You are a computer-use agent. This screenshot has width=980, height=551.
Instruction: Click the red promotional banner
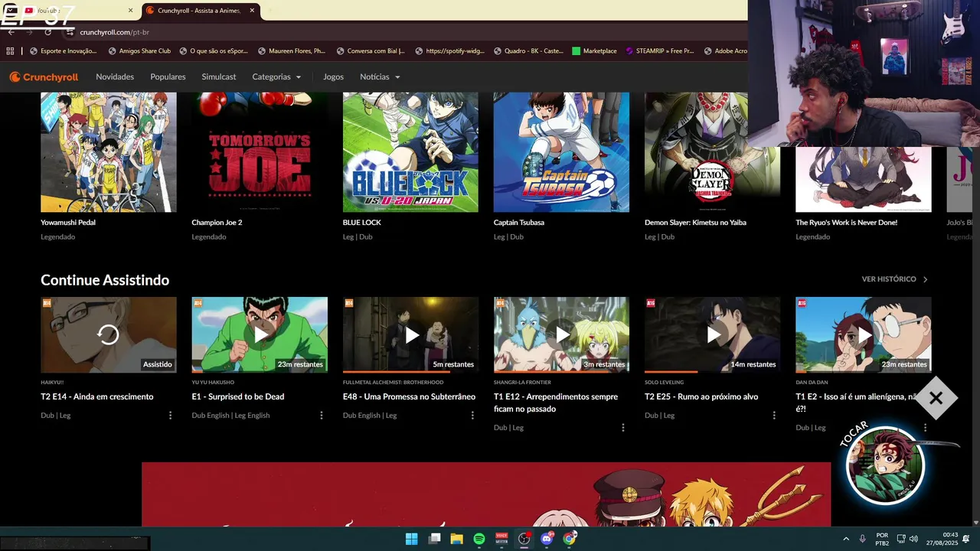(486, 494)
